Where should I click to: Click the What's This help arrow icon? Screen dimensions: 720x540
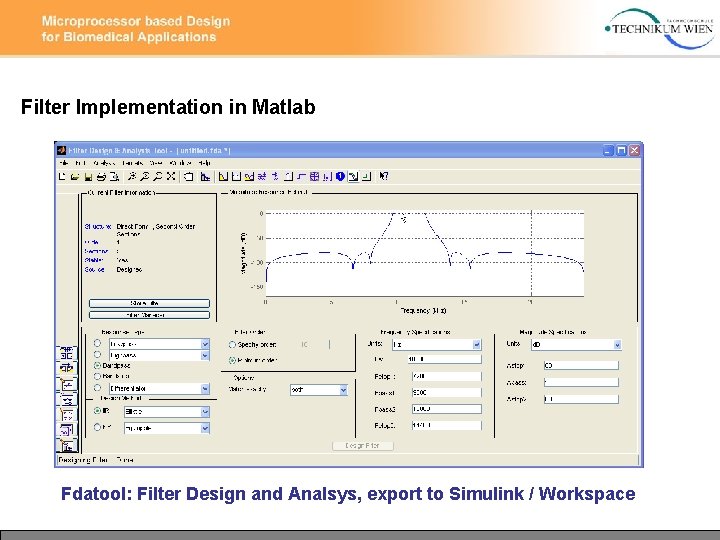coord(383,176)
